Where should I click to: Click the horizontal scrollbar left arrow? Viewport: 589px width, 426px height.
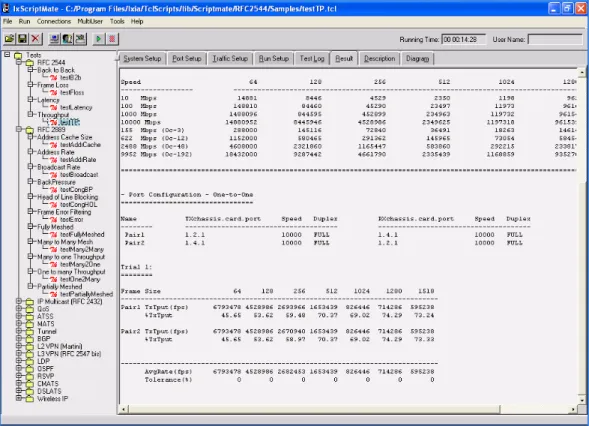tap(124, 409)
